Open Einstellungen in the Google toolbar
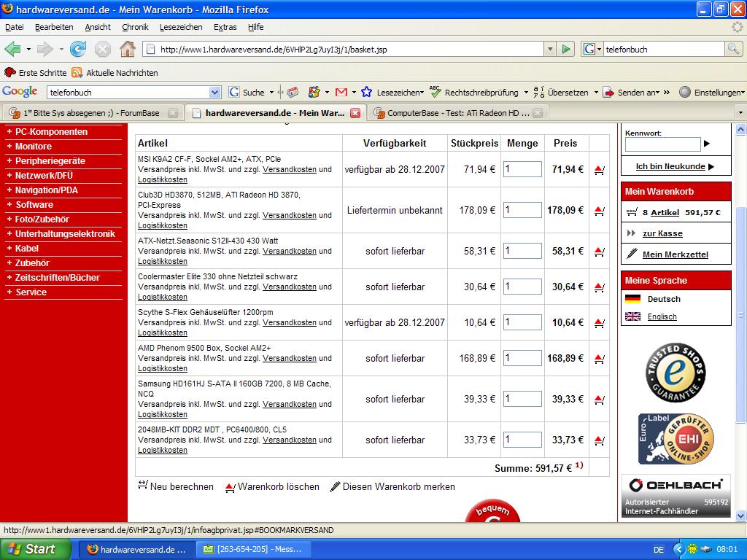Viewport: 747px width, 560px height. (x=711, y=93)
